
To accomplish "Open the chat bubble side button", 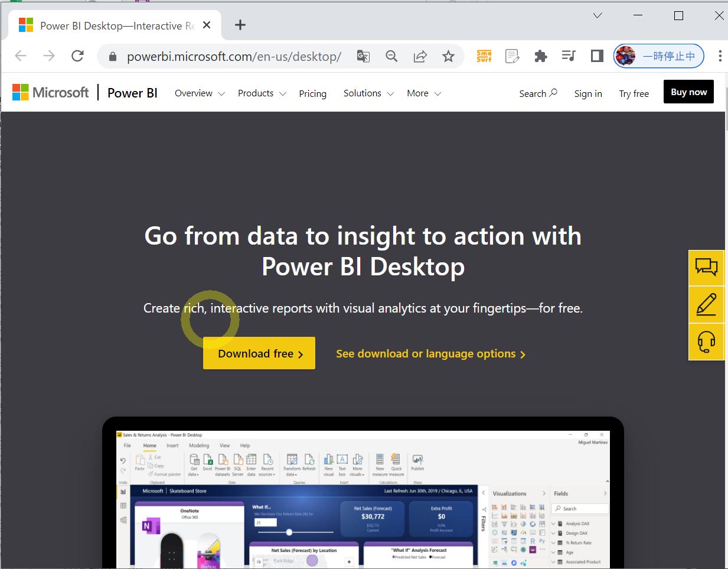I will click(x=706, y=268).
